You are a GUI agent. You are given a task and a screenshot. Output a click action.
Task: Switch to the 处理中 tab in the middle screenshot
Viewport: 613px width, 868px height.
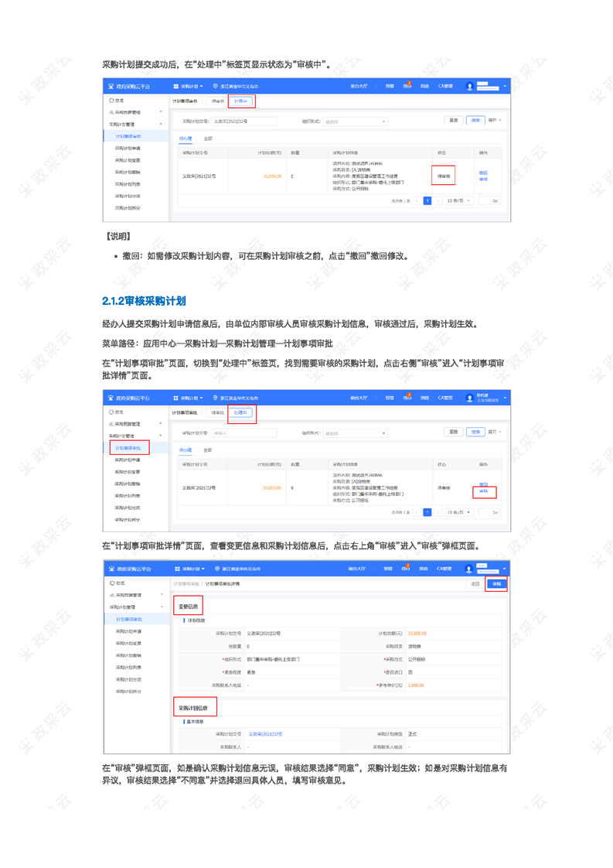240,413
